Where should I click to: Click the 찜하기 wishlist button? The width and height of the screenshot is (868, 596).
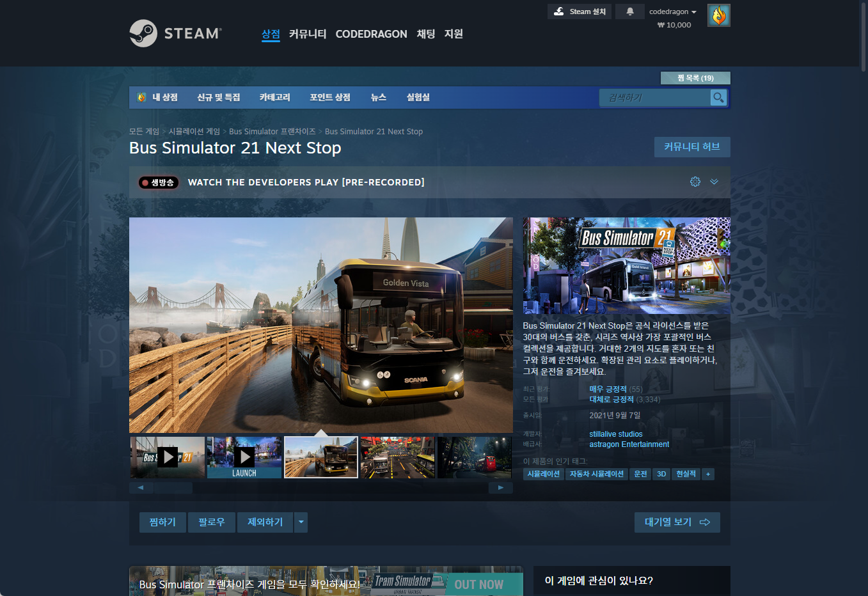(162, 522)
